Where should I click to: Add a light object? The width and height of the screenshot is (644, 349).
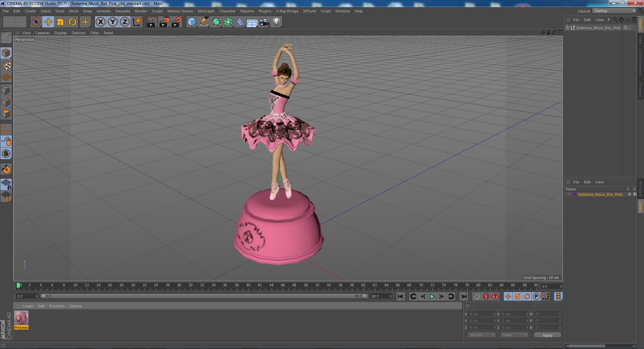coord(276,22)
